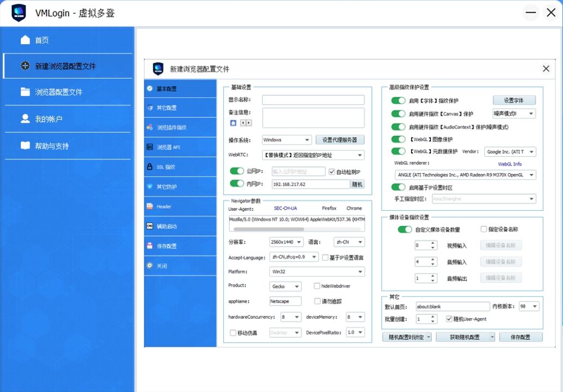Image resolution: width=563 pixels, height=392 pixels.
Task: Toggle the 公网IP switch
Action: click(x=237, y=171)
